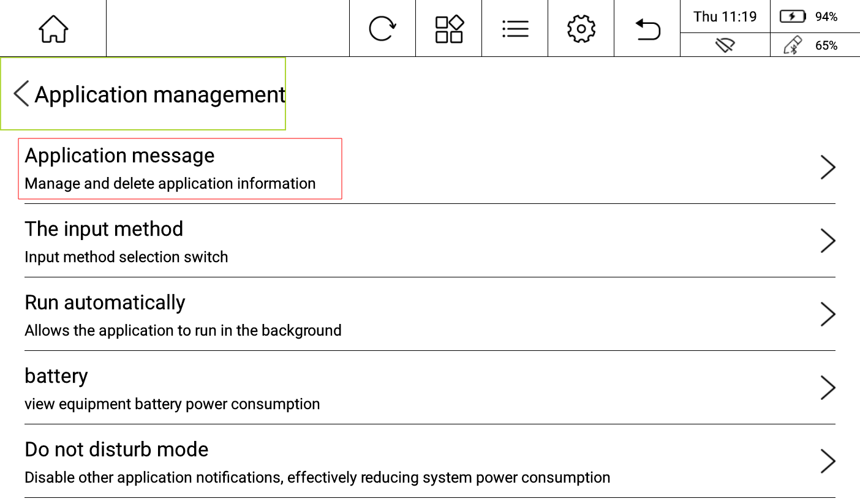Tap the Wi-Fi disabled status icon
Image resolution: width=860 pixels, height=504 pixels.
tap(725, 45)
